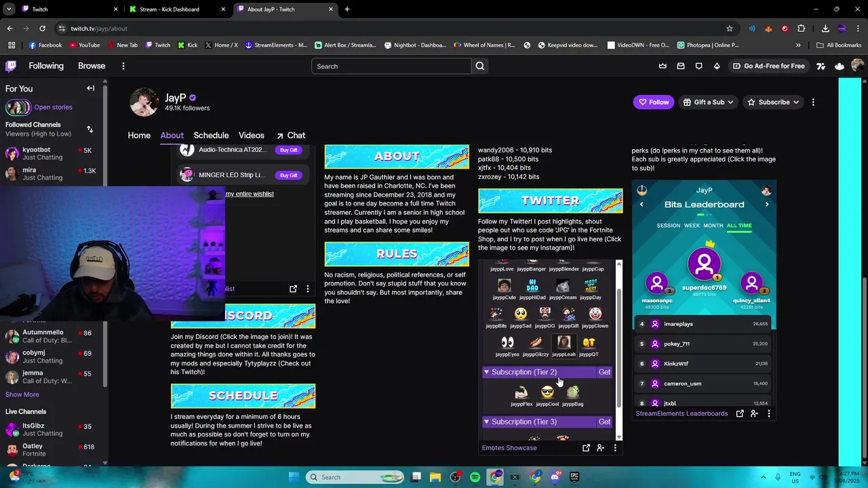Buy Gift for Audio-Technica AT2020
The width and height of the screenshot is (868, 488).
tap(289, 150)
